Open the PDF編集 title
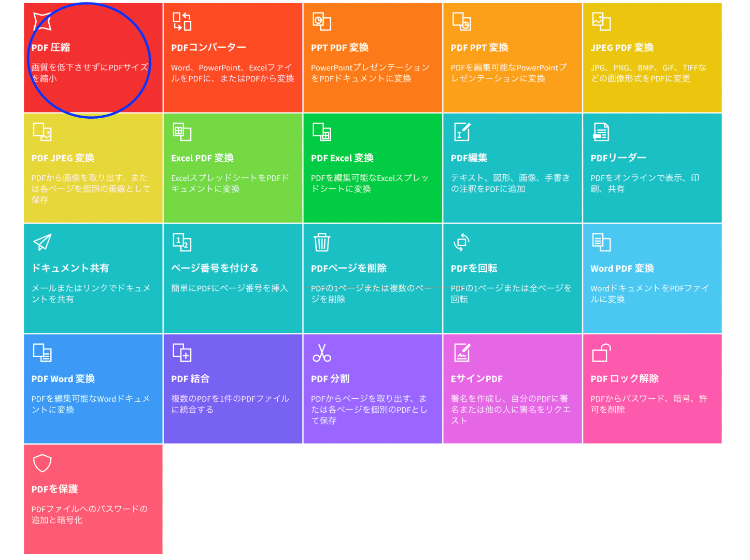This screenshot has height=560, width=750. 469,158
